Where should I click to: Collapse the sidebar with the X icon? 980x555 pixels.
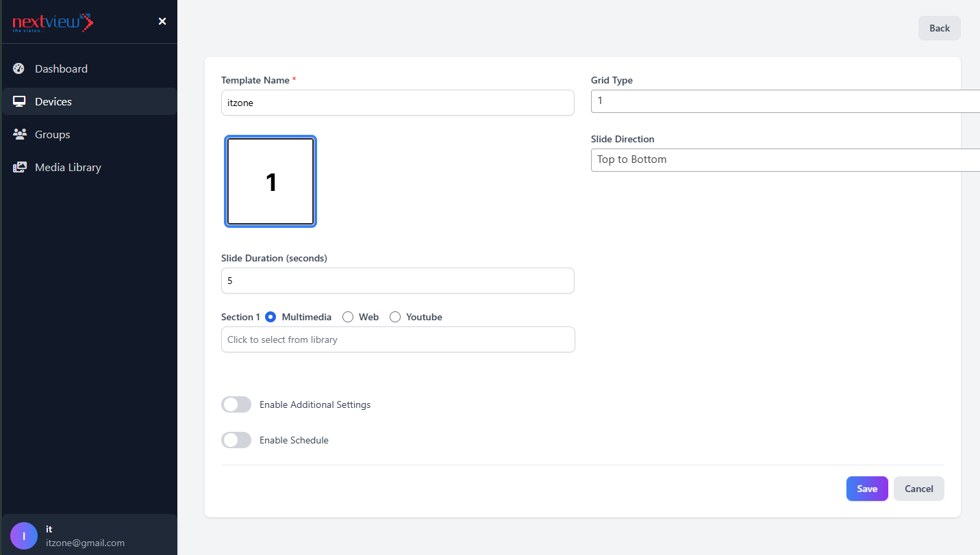pyautogui.click(x=162, y=21)
